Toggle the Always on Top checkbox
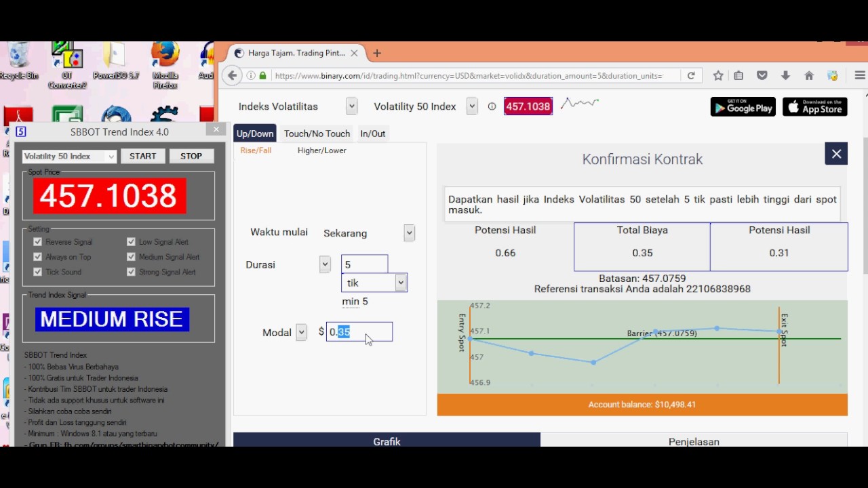Screen dimensions: 868x488 click(37, 257)
